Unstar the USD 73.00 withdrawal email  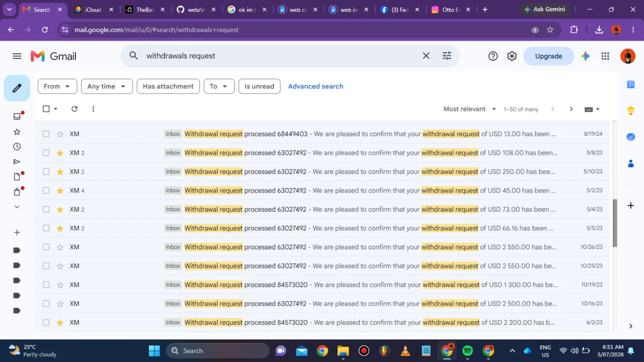click(x=60, y=209)
